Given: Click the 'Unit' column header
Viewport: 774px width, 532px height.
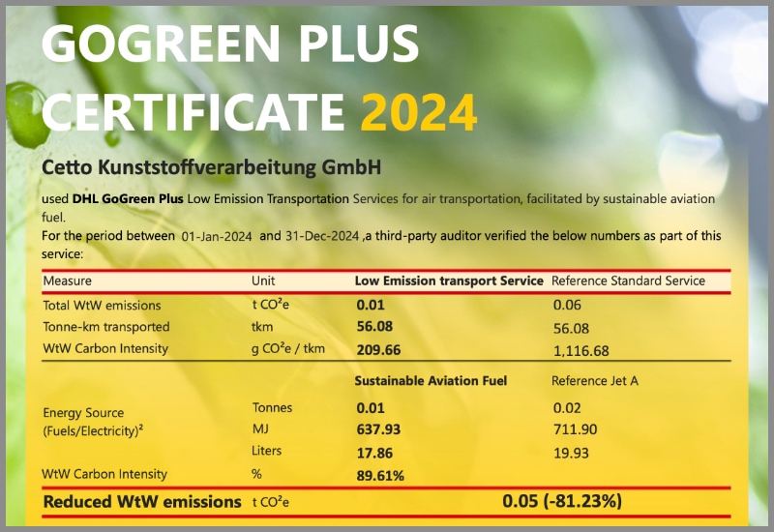Looking at the screenshot, I should (263, 281).
